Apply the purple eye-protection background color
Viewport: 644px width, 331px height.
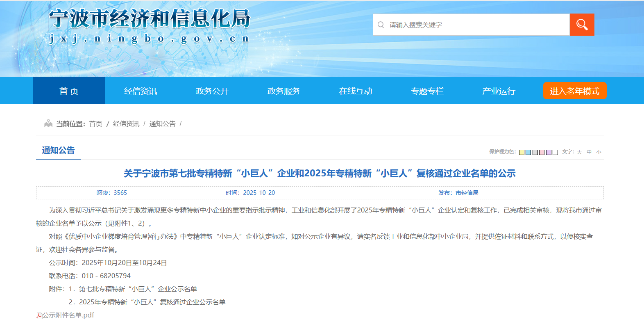pyautogui.click(x=549, y=152)
